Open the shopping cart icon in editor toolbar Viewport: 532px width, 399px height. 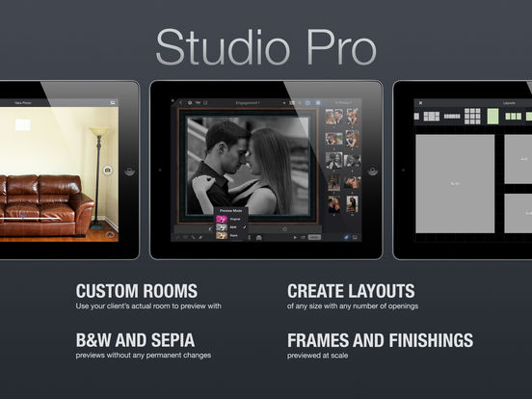click(x=198, y=102)
